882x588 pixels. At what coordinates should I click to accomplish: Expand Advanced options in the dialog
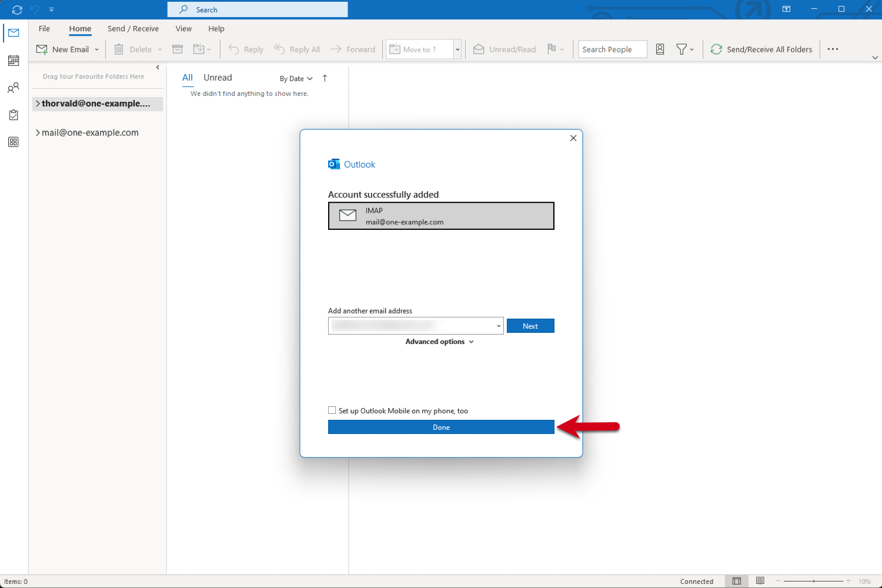(439, 342)
